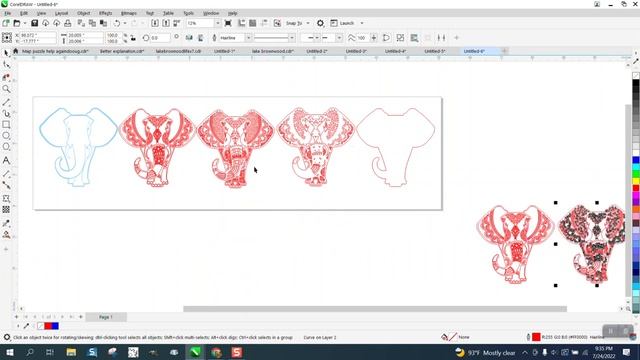Select the Crop tool in toolbox
The image size is (640, 360).
point(6,77)
